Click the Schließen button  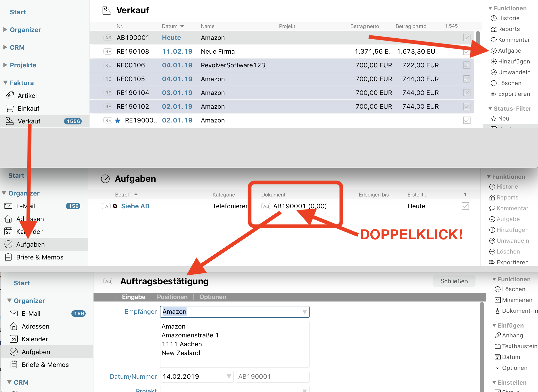(454, 281)
